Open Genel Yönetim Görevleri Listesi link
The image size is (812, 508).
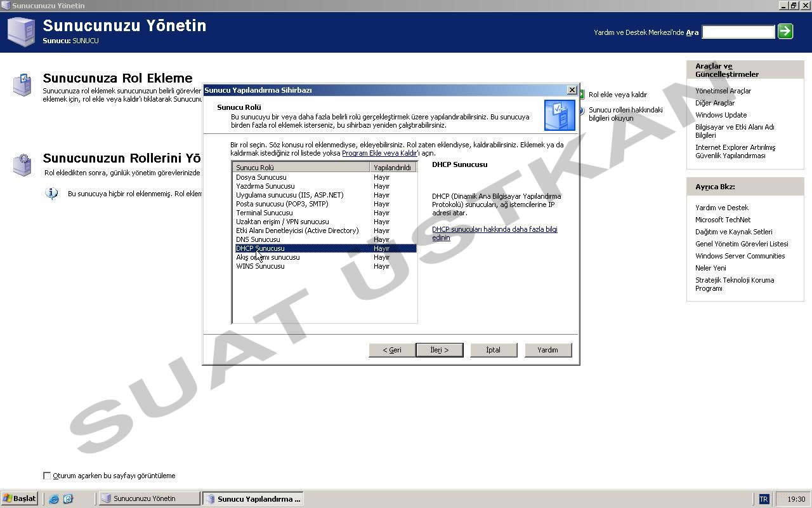pyautogui.click(x=742, y=244)
